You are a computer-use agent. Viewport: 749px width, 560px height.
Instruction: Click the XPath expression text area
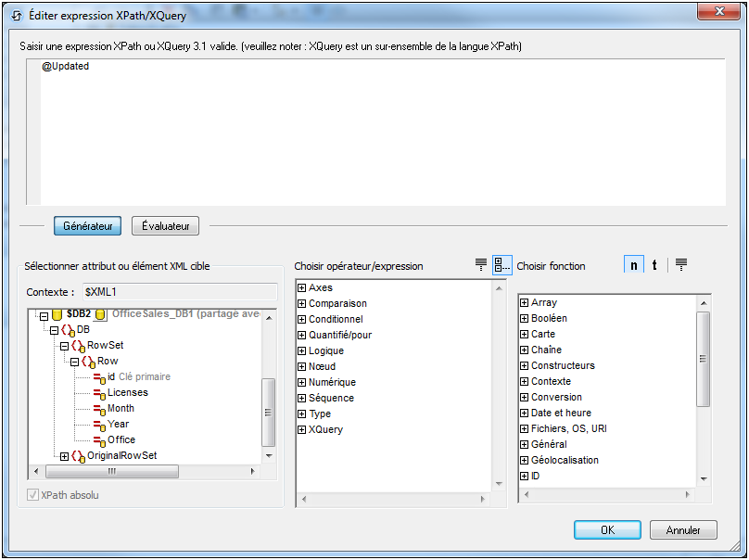(371, 130)
